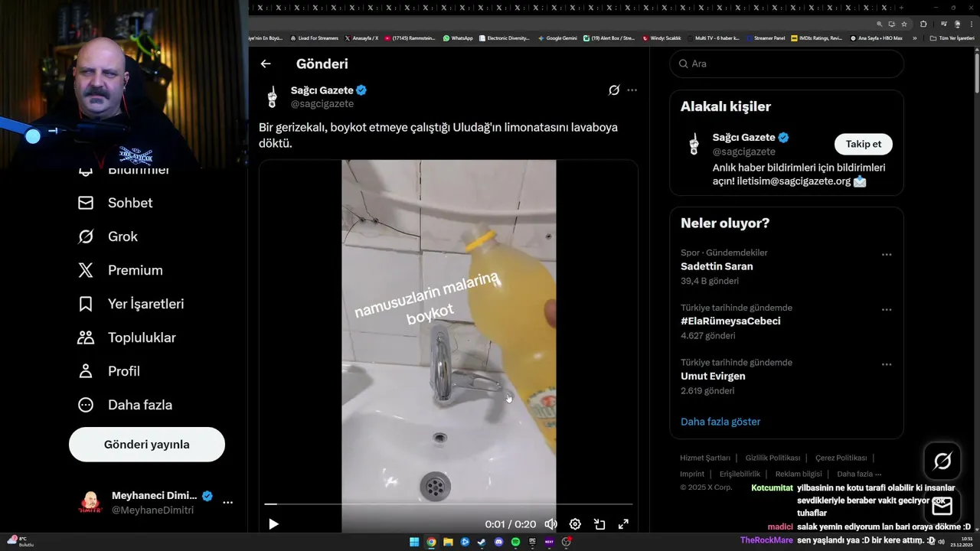Open the Streamer Panel bookmark
980x551 pixels.
[765, 37]
